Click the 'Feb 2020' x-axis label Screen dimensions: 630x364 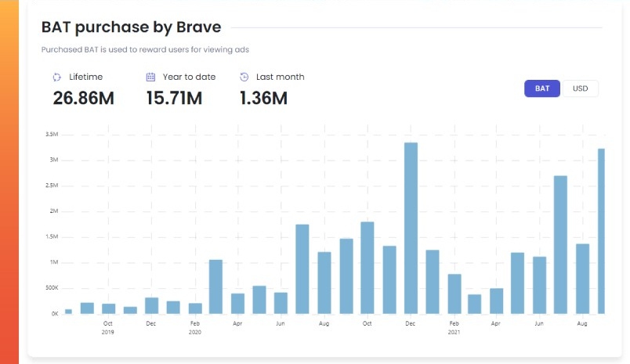(x=195, y=327)
